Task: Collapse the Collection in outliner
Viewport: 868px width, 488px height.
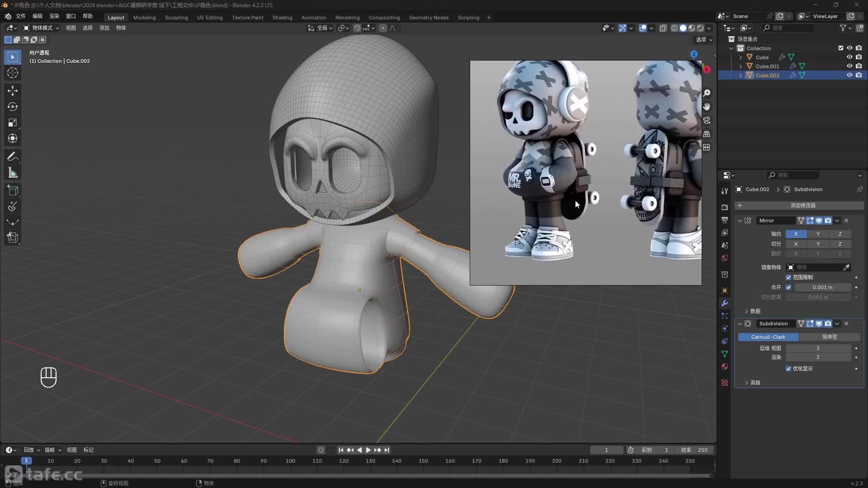Action: point(731,48)
